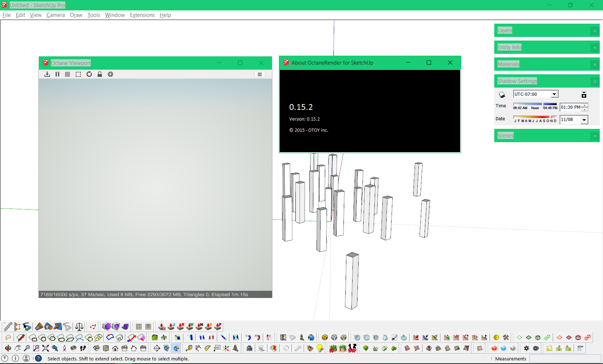This screenshot has height=364, width=603.
Task: Expand the Scenes panel
Action: coord(547,136)
